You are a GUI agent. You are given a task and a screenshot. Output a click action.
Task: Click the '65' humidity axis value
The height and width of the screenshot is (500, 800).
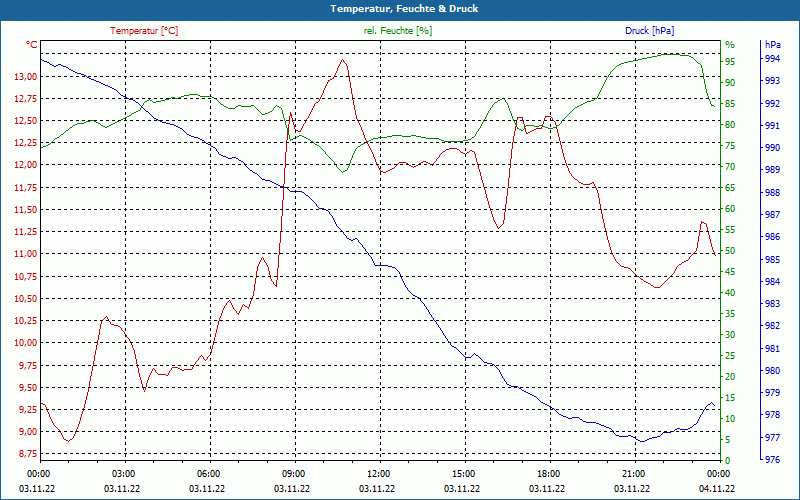coord(730,188)
